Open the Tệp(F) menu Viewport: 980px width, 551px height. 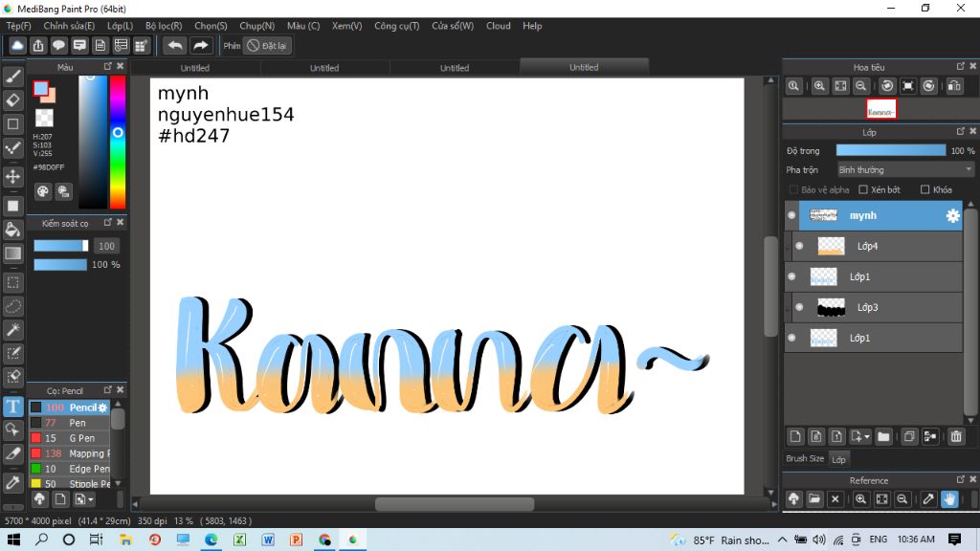(19, 26)
